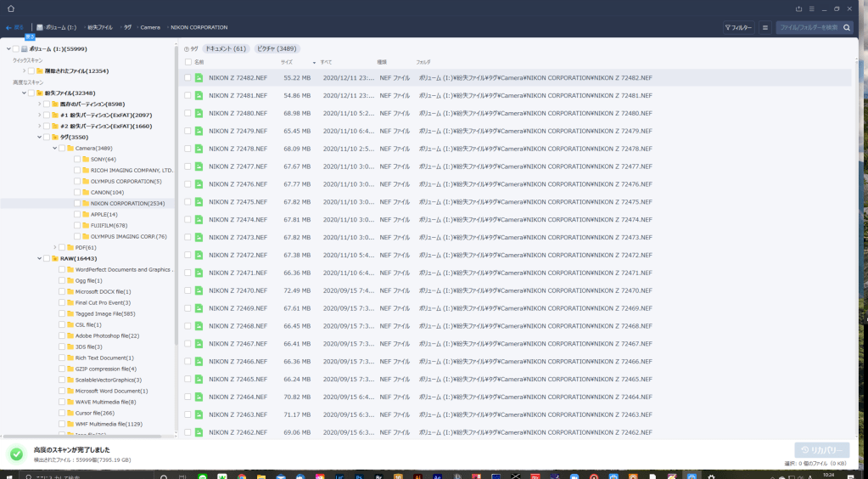Select the ピクチャ (3489) tag tab
Screen dimensions: 868x479
point(277,48)
